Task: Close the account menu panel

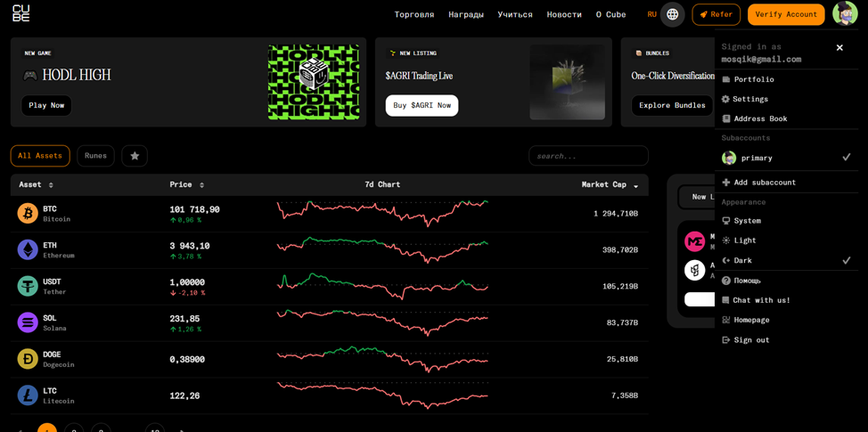Action: pyautogui.click(x=839, y=47)
